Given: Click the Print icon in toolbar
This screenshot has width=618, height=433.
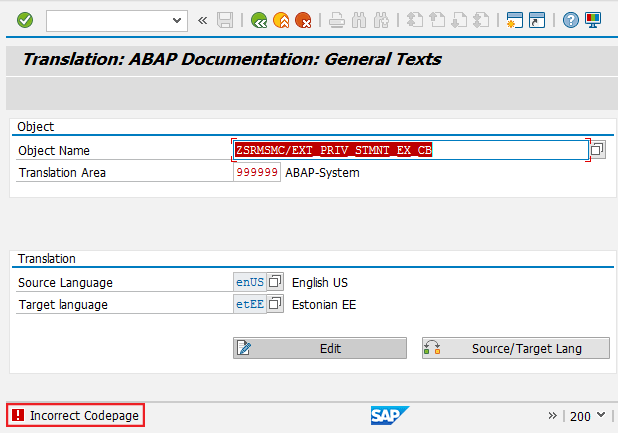Looking at the screenshot, I should [337, 20].
